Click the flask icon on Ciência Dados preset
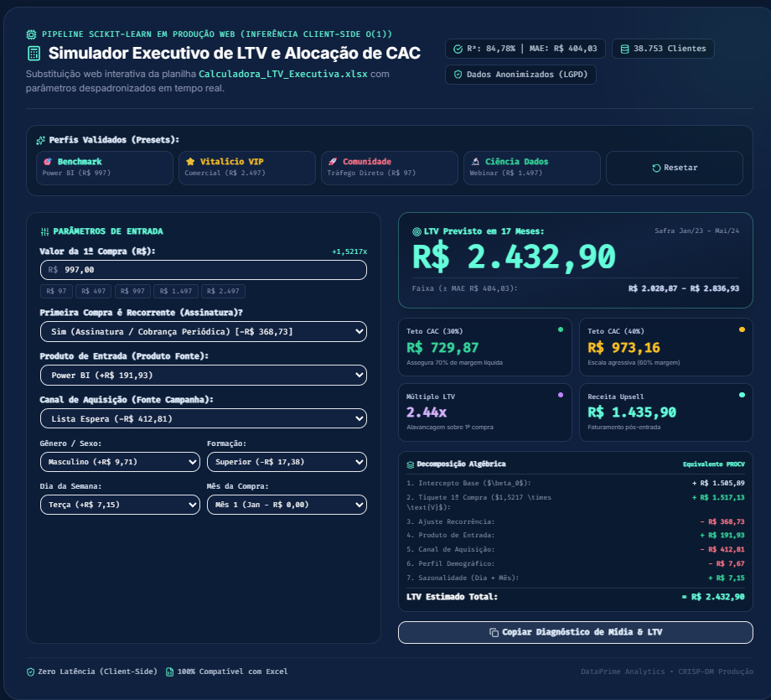 475,161
